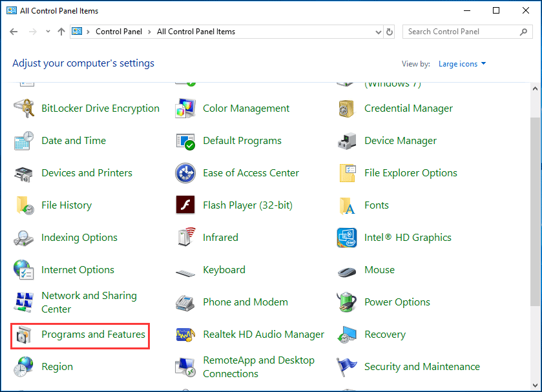The image size is (542, 392).
Task: Click the Fonts folder icon
Action: 348,205
